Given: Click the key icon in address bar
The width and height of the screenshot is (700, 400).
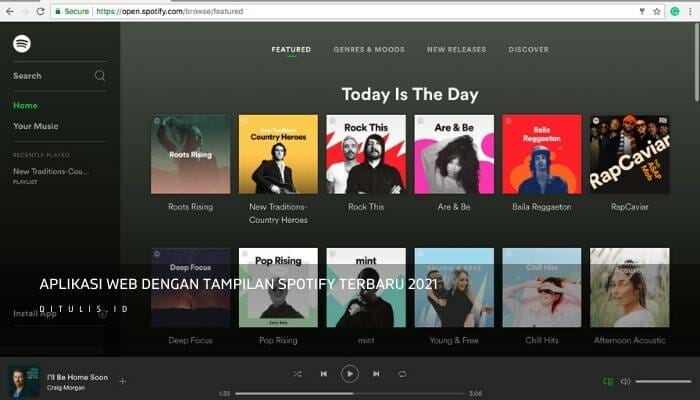Looking at the screenshot, I should pos(642,12).
